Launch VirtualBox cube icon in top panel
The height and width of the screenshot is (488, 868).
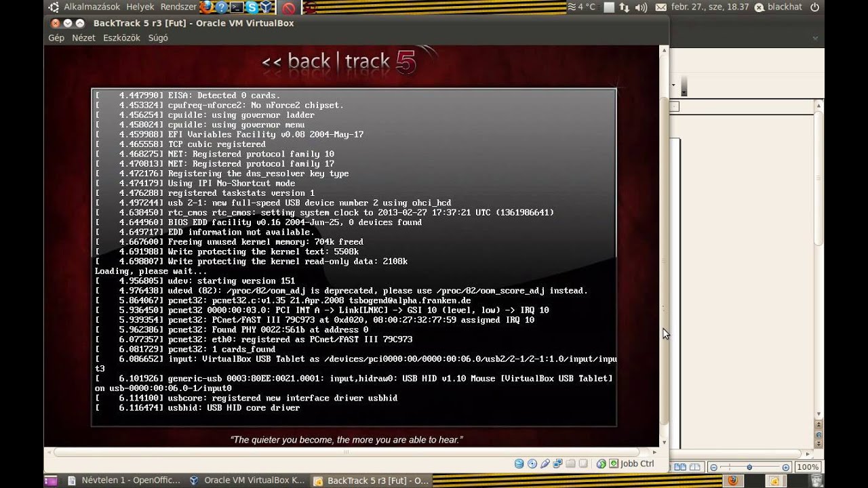pyautogui.click(x=267, y=7)
